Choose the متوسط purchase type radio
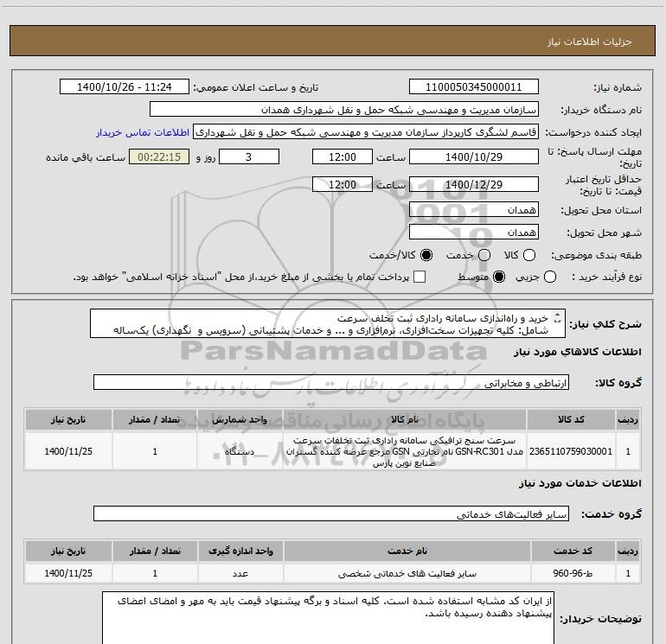The width and height of the screenshot is (666, 644). pyautogui.click(x=499, y=277)
